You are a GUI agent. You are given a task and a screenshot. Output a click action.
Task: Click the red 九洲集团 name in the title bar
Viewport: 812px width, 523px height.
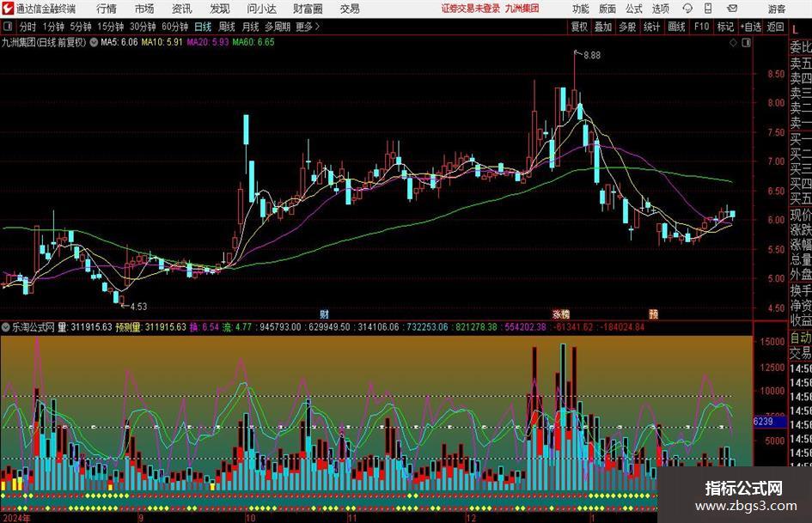tap(522, 9)
